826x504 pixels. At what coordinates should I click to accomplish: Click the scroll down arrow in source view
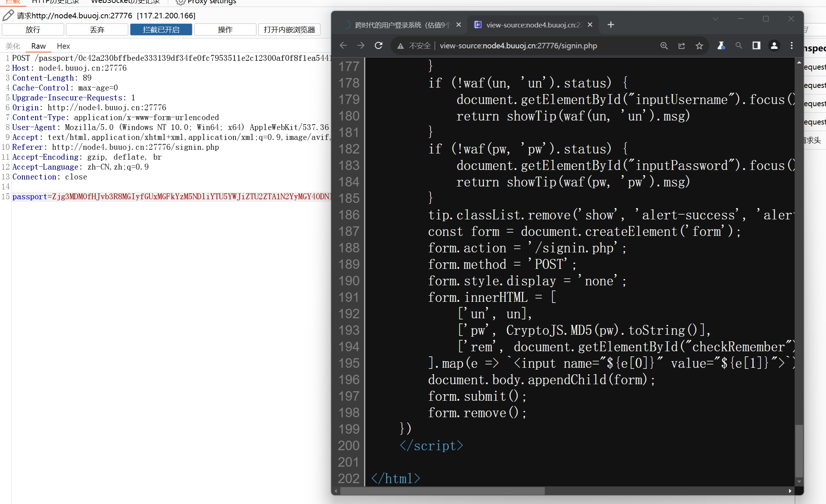(799, 482)
